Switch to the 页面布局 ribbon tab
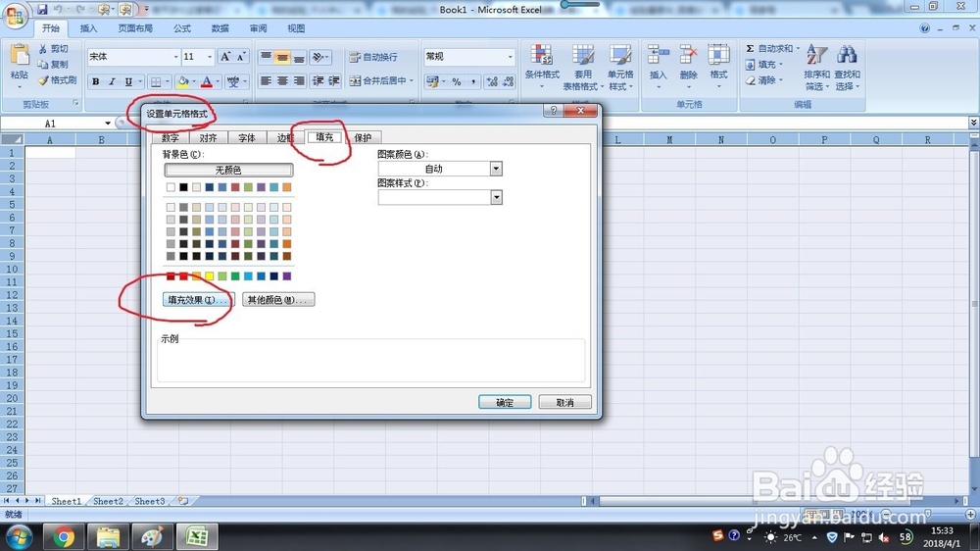This screenshot has width=980, height=551. pyautogui.click(x=135, y=28)
